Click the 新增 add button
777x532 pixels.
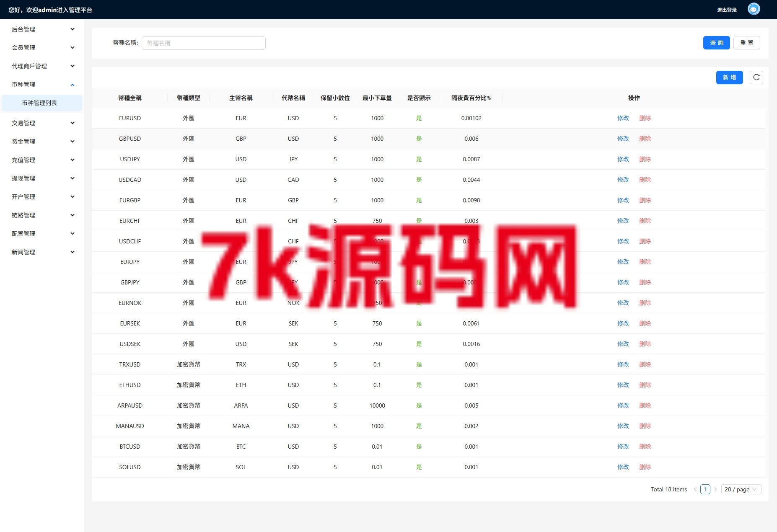(729, 77)
